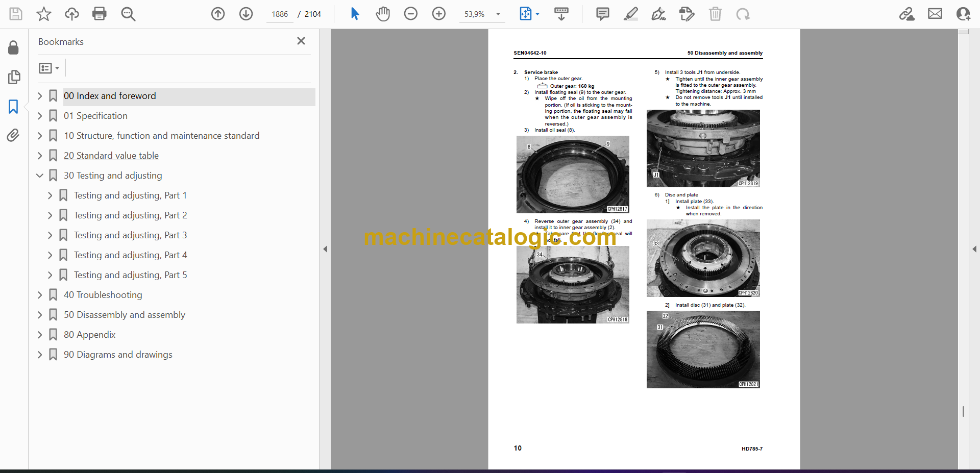
Task: Expand right tools pane arrow
Action: tap(974, 249)
